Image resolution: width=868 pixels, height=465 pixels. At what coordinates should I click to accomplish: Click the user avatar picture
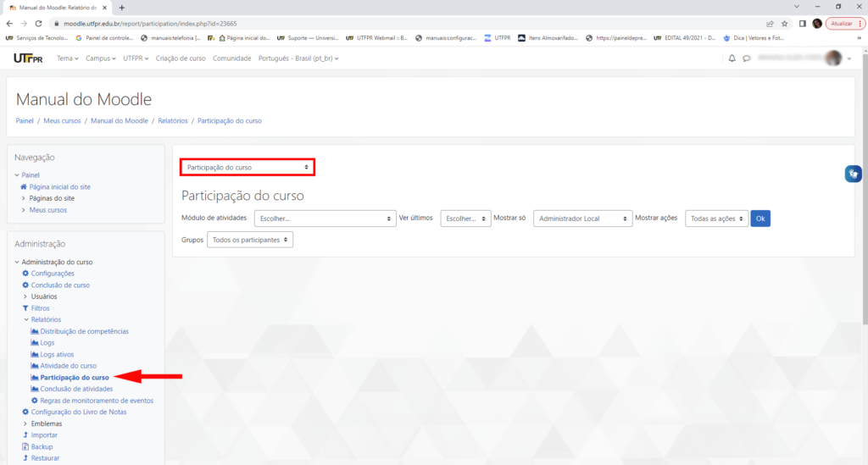(833, 58)
